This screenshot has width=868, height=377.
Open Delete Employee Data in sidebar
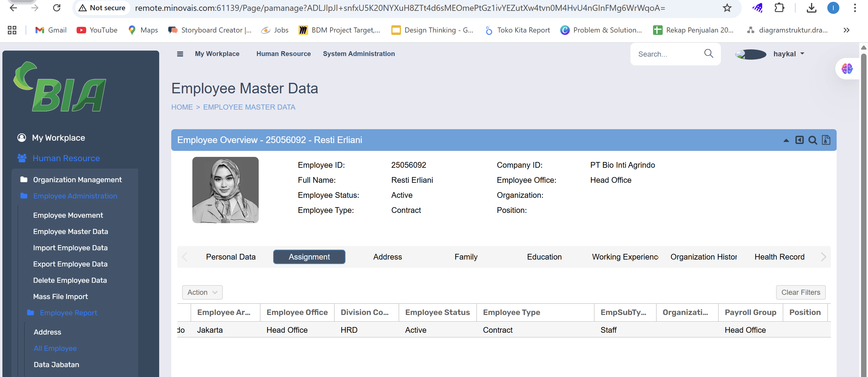[x=70, y=280]
